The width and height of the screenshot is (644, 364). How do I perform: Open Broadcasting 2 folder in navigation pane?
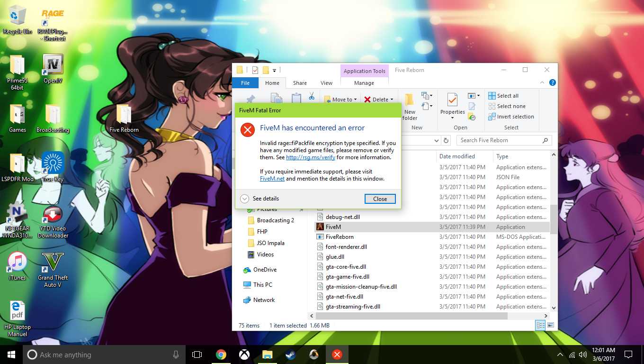coord(275,220)
